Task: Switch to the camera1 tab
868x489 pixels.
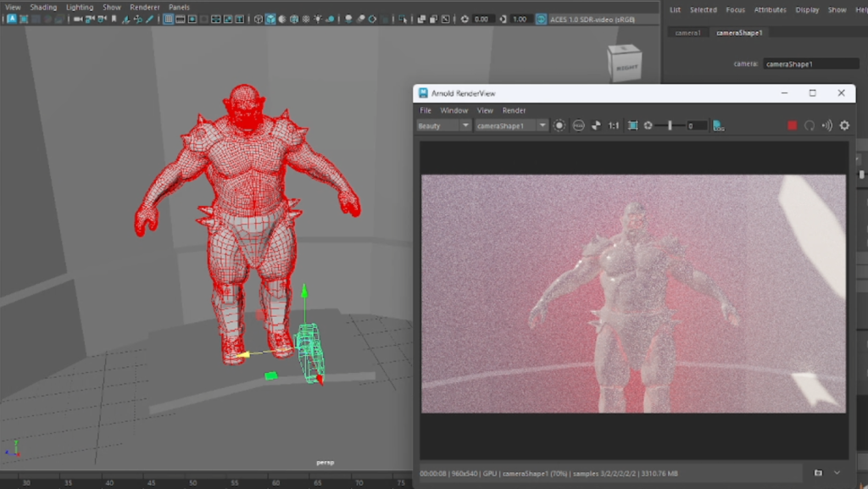Action: coord(687,33)
